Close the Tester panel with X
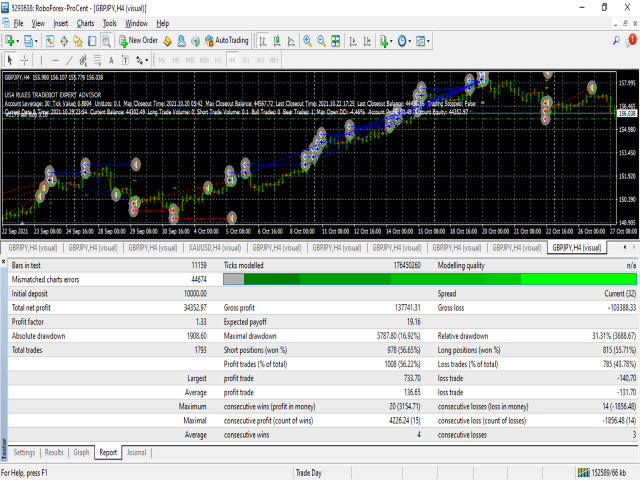The height and width of the screenshot is (480, 640). [4, 261]
